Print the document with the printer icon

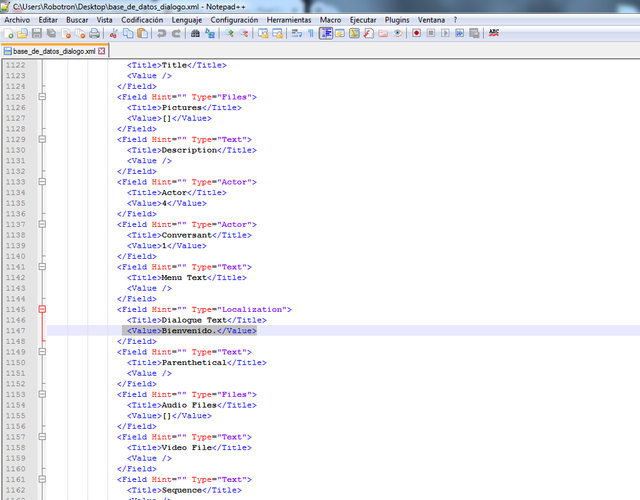(94, 33)
